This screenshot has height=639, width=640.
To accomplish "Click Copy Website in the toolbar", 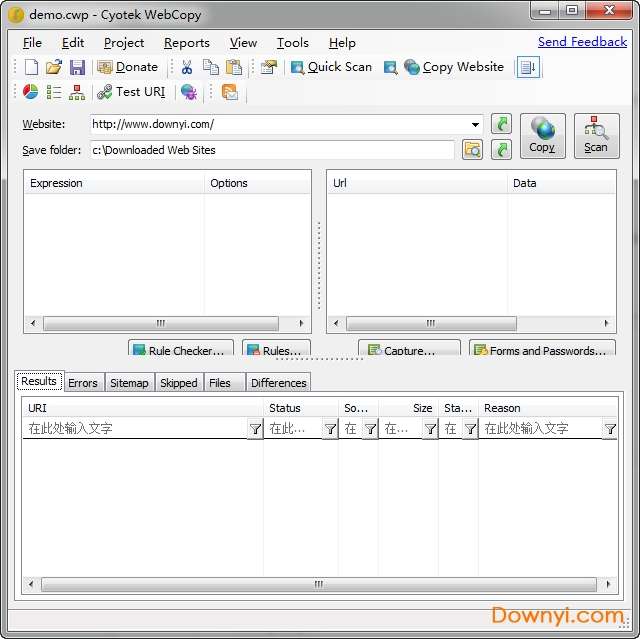I will pyautogui.click(x=454, y=67).
